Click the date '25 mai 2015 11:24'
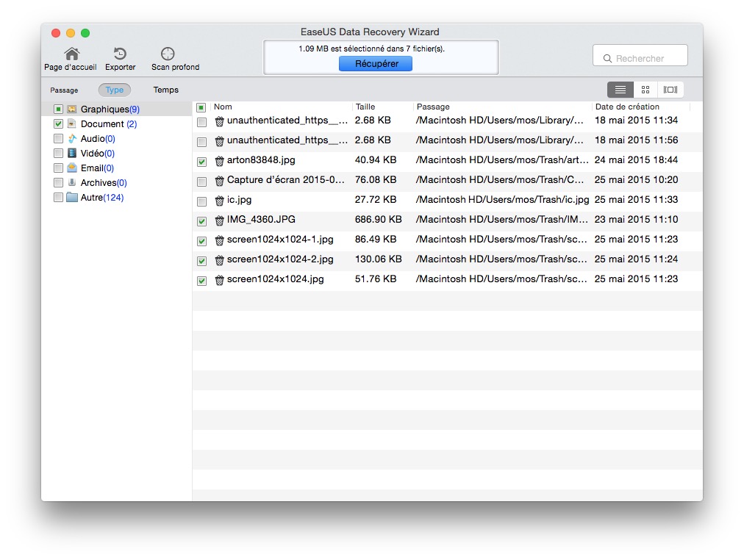The height and width of the screenshot is (560, 744). click(x=636, y=259)
